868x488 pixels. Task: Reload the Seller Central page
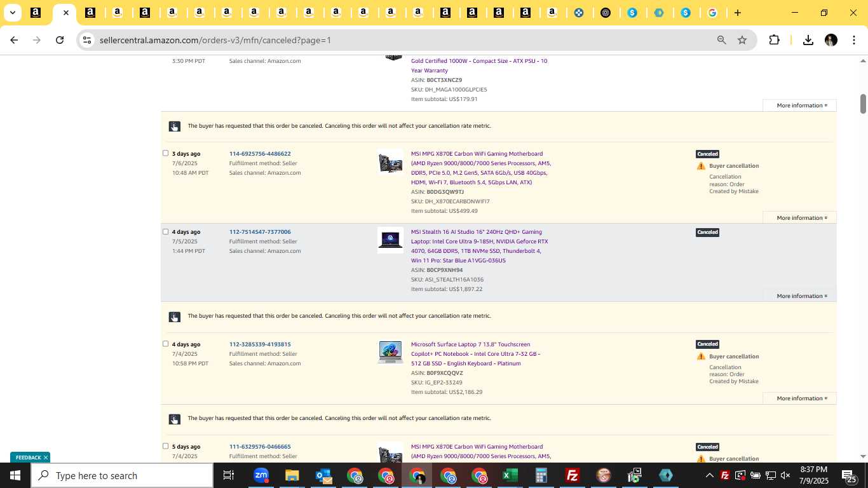pyautogui.click(x=60, y=40)
